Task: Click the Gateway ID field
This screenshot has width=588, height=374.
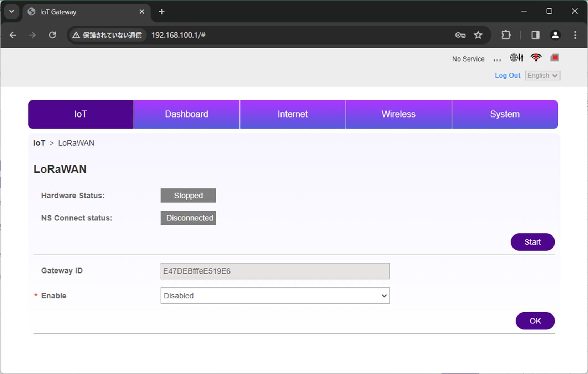Action: tap(275, 271)
